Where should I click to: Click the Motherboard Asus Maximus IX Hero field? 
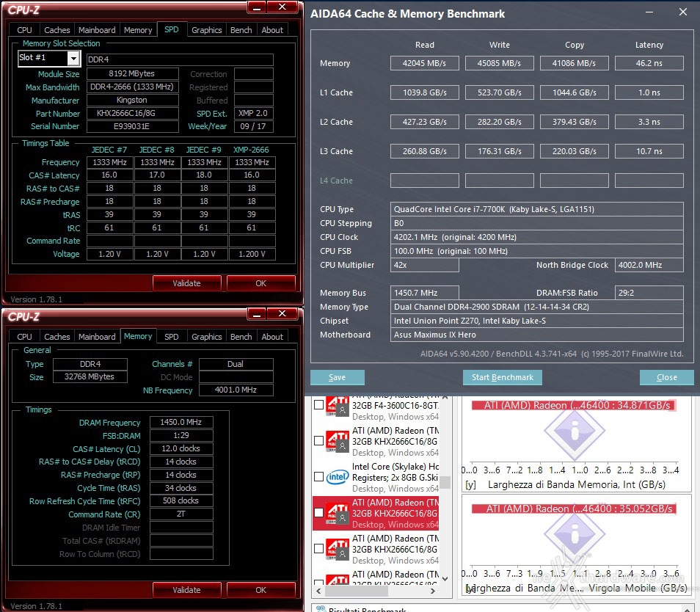pos(536,335)
